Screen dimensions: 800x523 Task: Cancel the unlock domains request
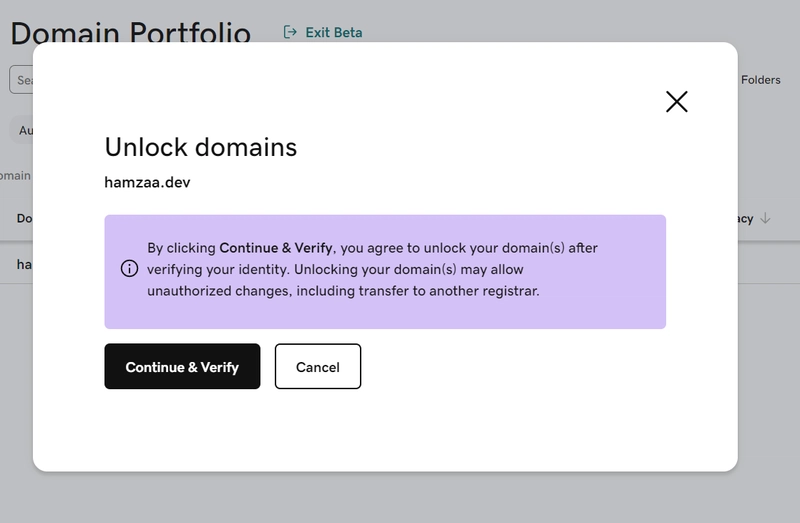(x=318, y=366)
